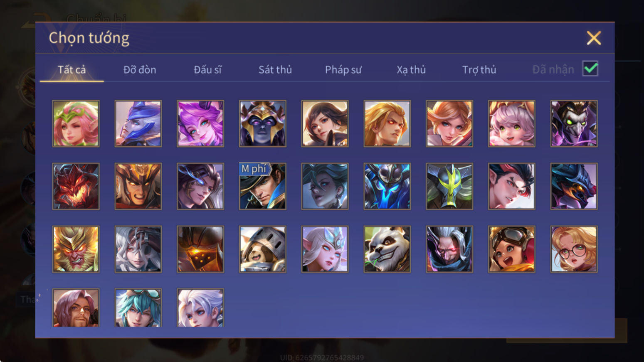This screenshot has width=644, height=362.
Task: Open the "Đấu sĩ" tab
Action: click(207, 69)
